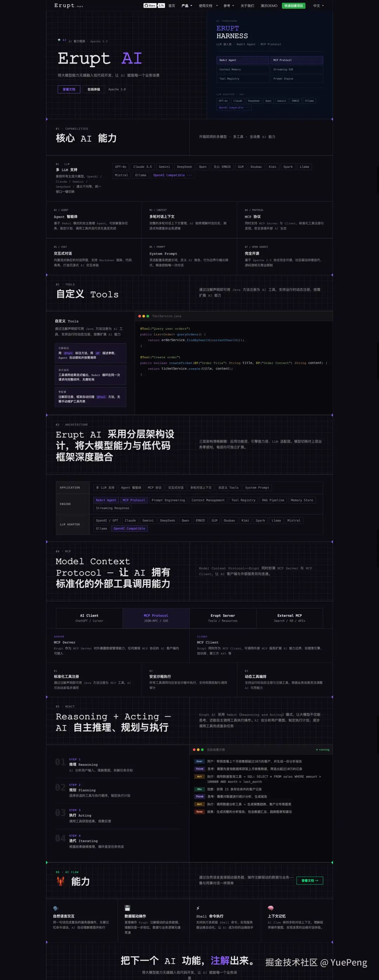Click the 多轮对话上下文 capability card title
379x980 pixels.
(162, 216)
